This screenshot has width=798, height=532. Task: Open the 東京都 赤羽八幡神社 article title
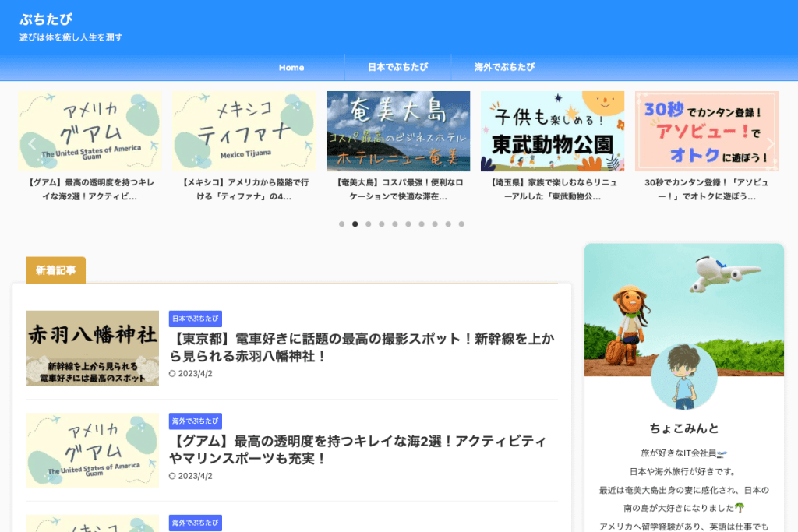362,347
